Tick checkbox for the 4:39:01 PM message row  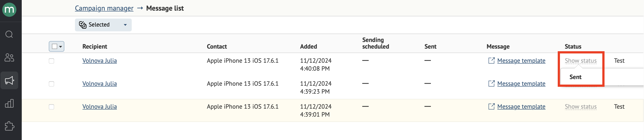[51, 107]
